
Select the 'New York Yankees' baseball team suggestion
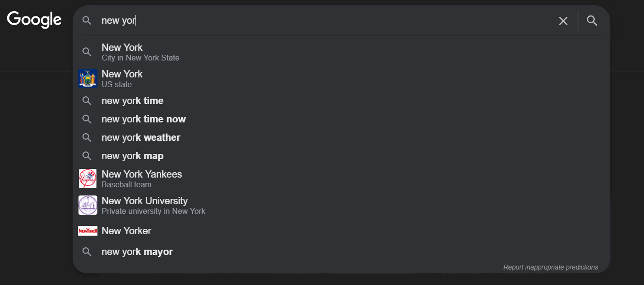[x=142, y=179]
